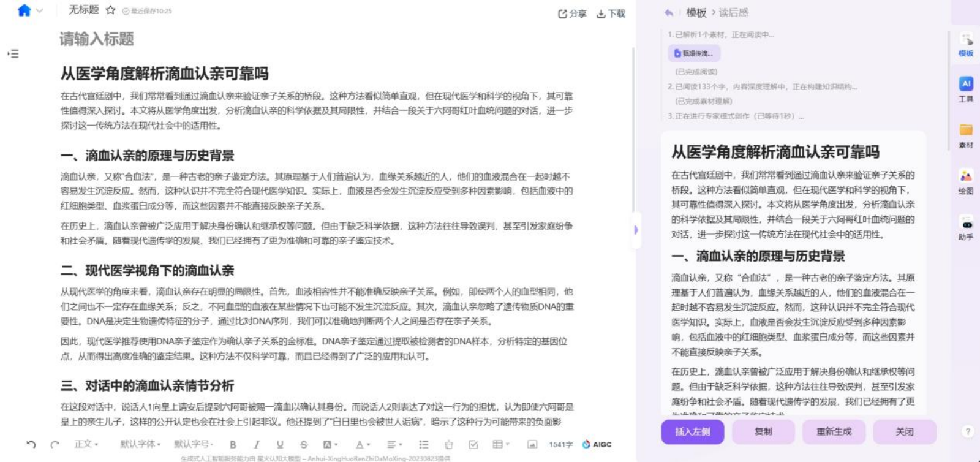The width and height of the screenshot is (980, 462).
Task: Click the clear formatting icon
Action: (448, 445)
